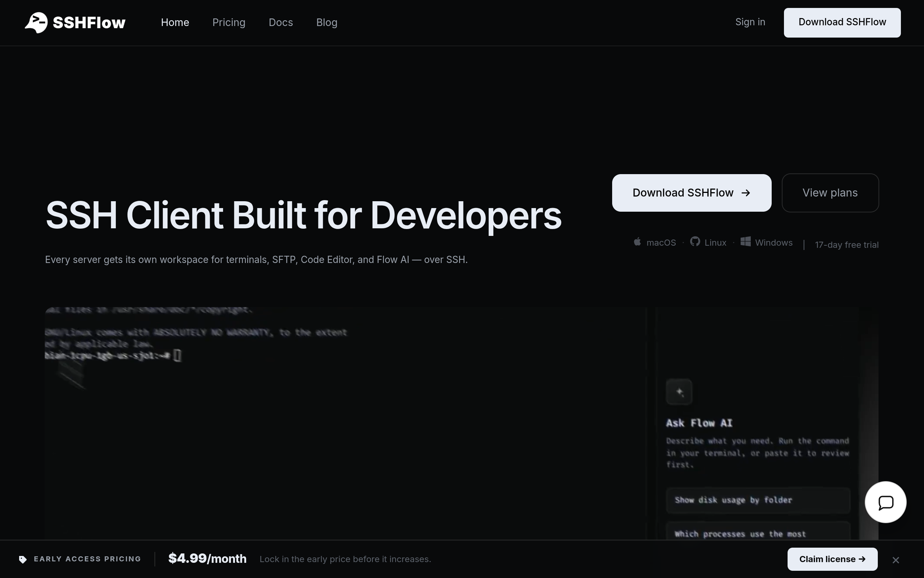Click the Flow AI sparkle icon

point(679,392)
